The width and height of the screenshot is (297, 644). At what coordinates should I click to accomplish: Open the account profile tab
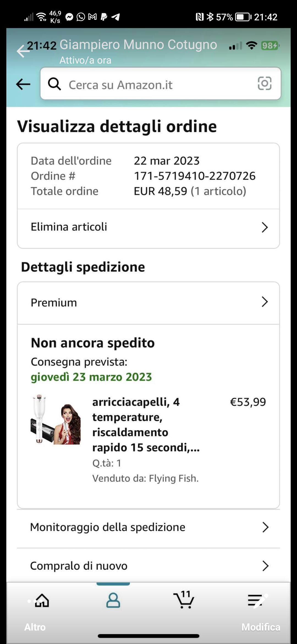tap(113, 601)
